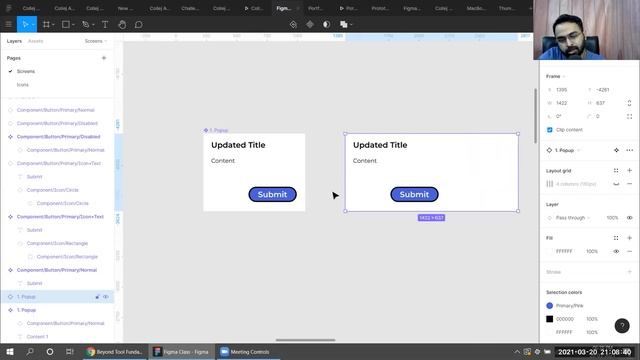Viewport: 640px width, 360px height.
Task: Switch to the Layers tab
Action: pyautogui.click(x=14, y=41)
